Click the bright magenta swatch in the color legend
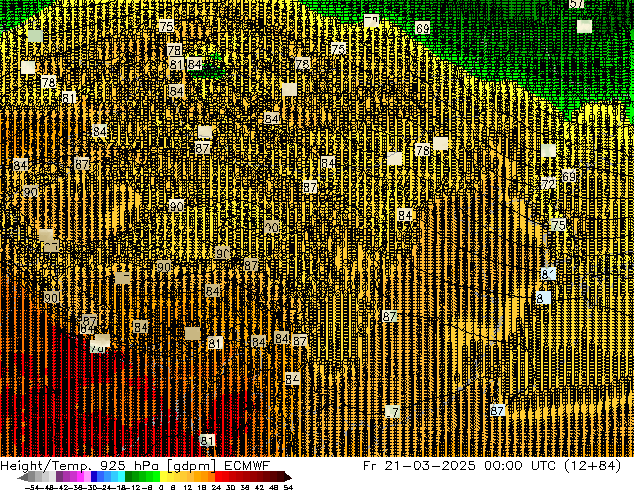Screen dimensions: 634x490 click(80, 477)
